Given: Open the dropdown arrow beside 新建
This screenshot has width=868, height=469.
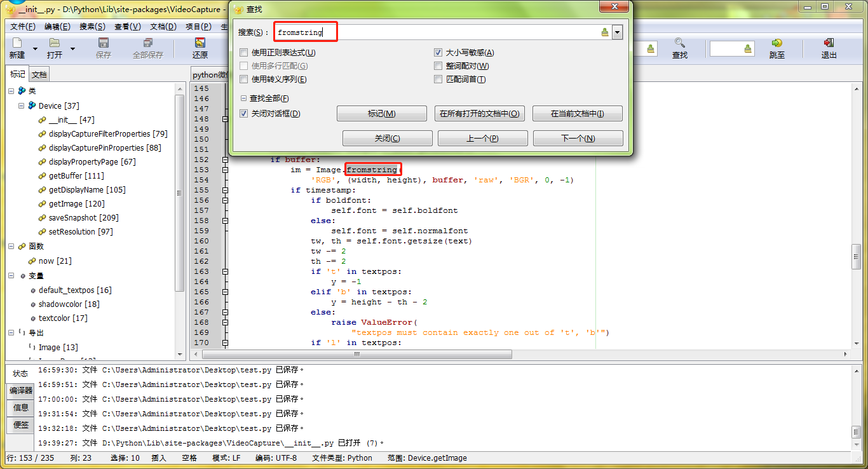Looking at the screenshot, I should pyautogui.click(x=35, y=49).
